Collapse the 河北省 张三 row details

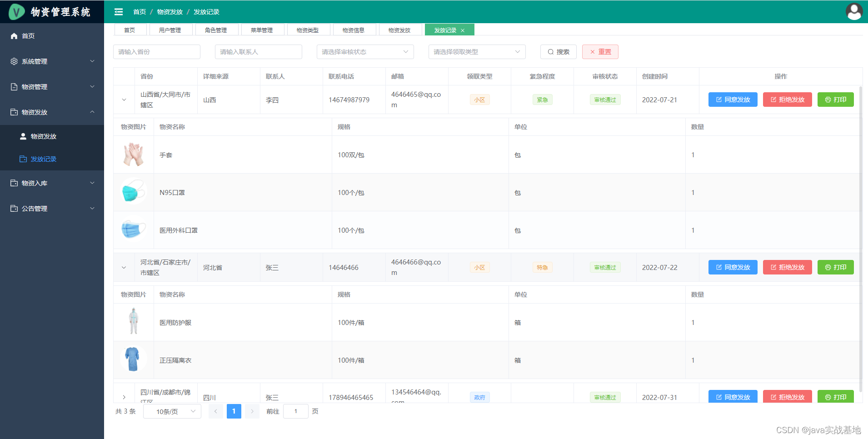[x=124, y=267]
